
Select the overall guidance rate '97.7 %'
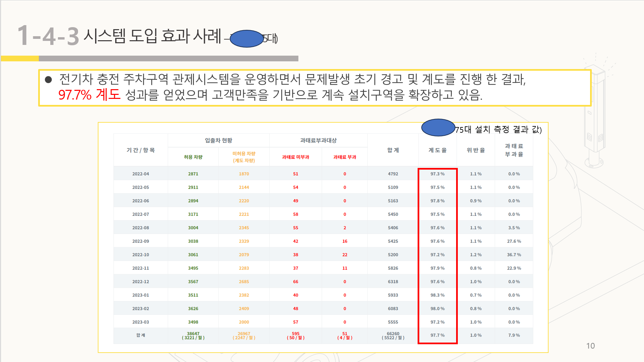(437, 335)
